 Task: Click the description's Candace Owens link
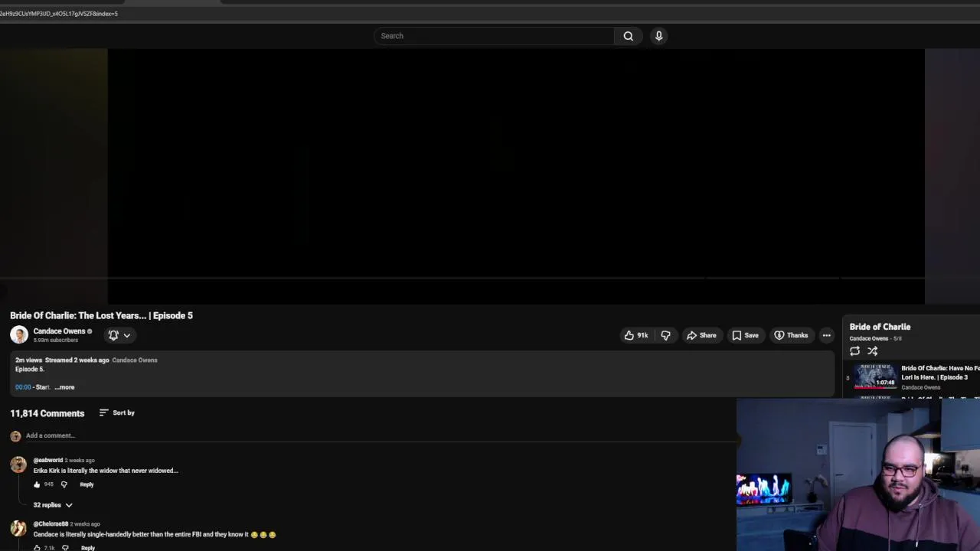[x=135, y=360]
